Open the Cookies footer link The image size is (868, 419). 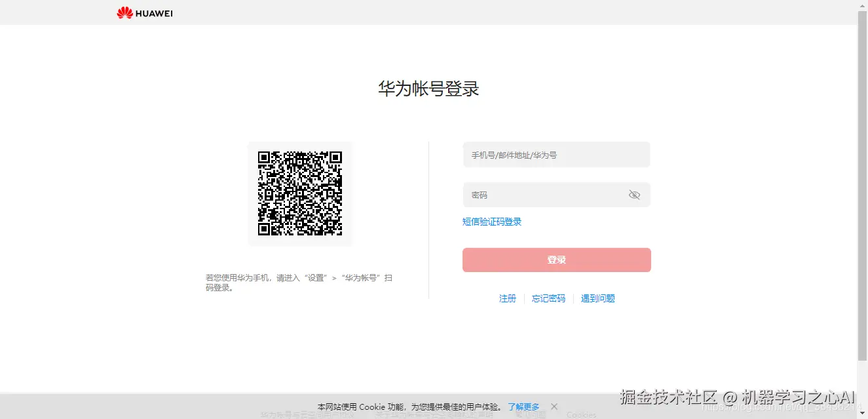[x=580, y=415]
